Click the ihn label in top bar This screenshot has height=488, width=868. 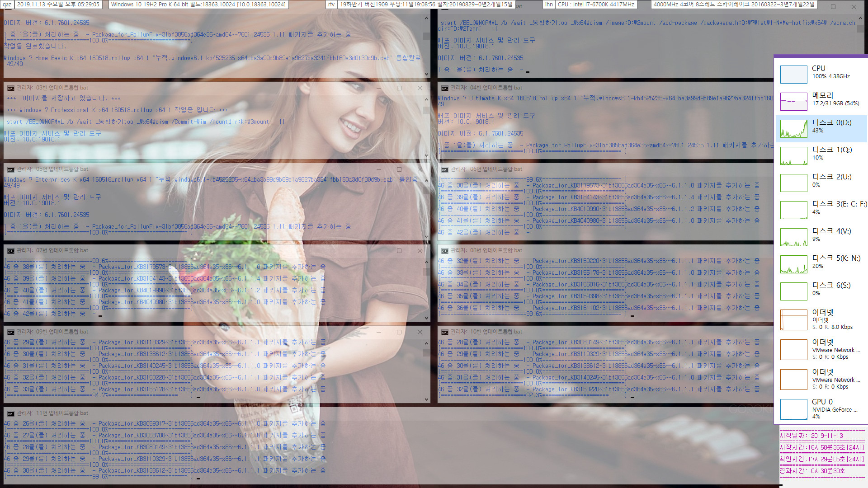(549, 5)
